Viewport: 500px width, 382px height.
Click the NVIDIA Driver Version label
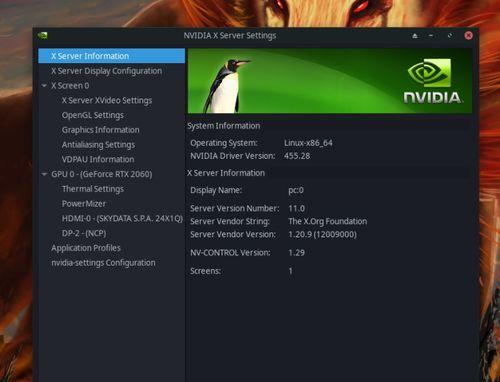pos(233,156)
